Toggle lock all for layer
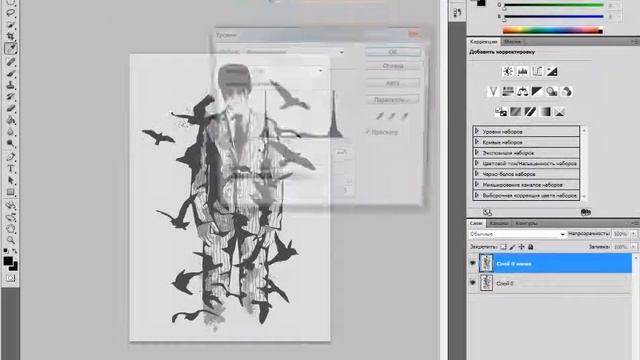The width and height of the screenshot is (640, 360). click(531, 247)
